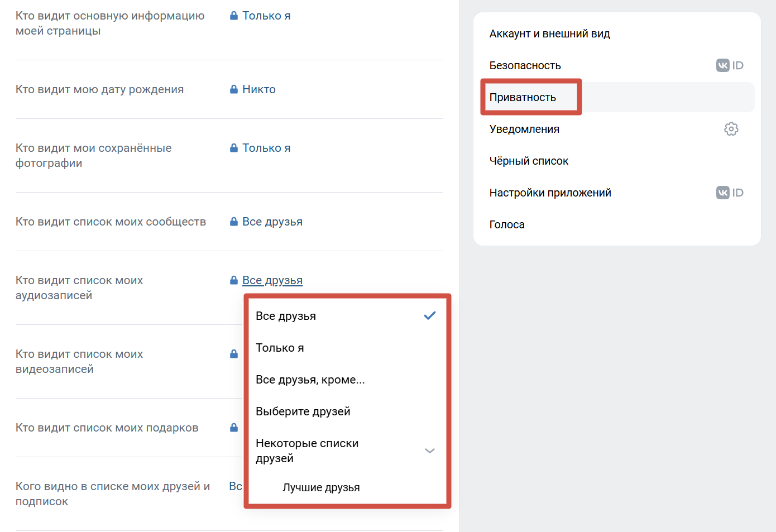The width and height of the screenshot is (776, 532).
Task: Open dropdown for основную информацию visibility
Action: pyautogui.click(x=266, y=16)
